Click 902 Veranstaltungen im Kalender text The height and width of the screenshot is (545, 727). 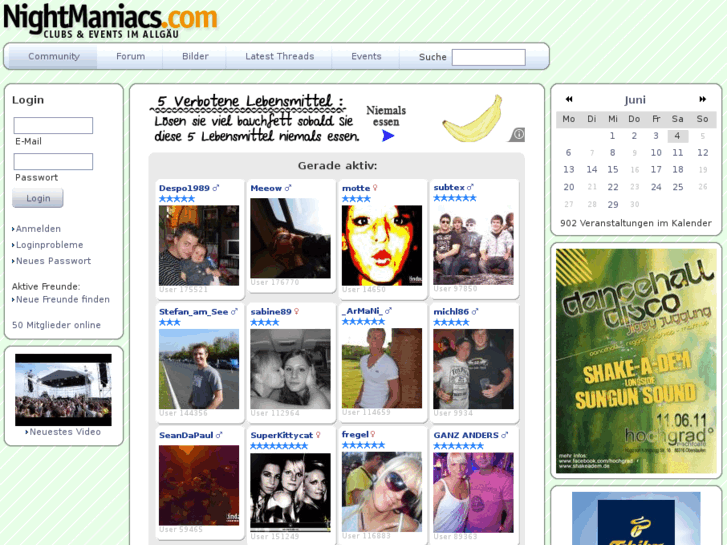tap(636, 223)
